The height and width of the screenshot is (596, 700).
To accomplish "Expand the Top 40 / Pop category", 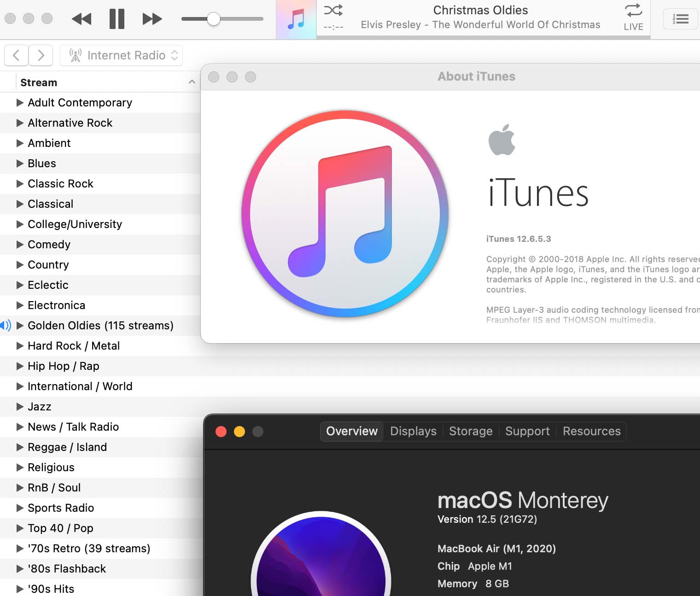I will point(20,528).
